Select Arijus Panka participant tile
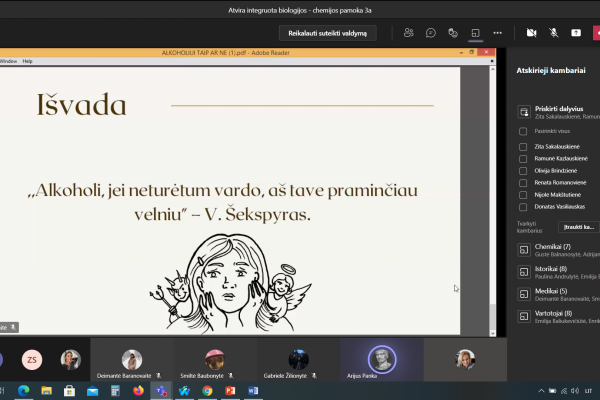 pyautogui.click(x=382, y=359)
